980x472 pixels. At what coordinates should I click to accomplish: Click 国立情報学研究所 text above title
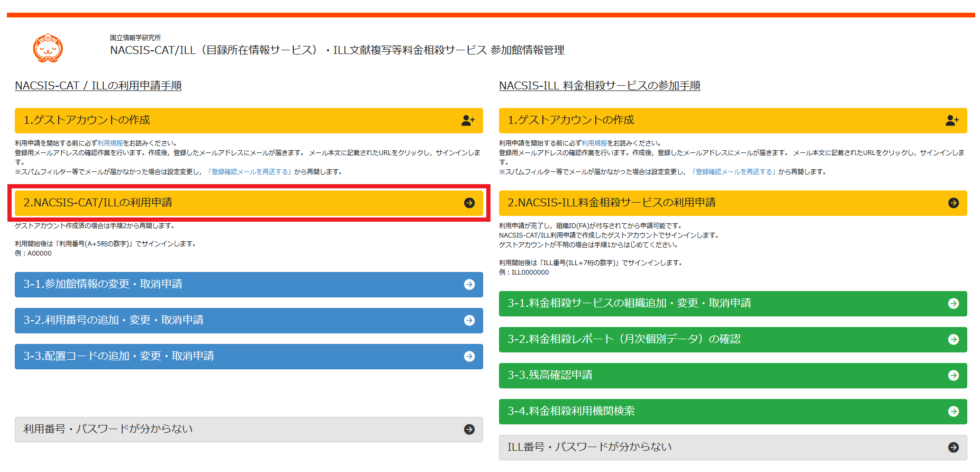pos(135,38)
